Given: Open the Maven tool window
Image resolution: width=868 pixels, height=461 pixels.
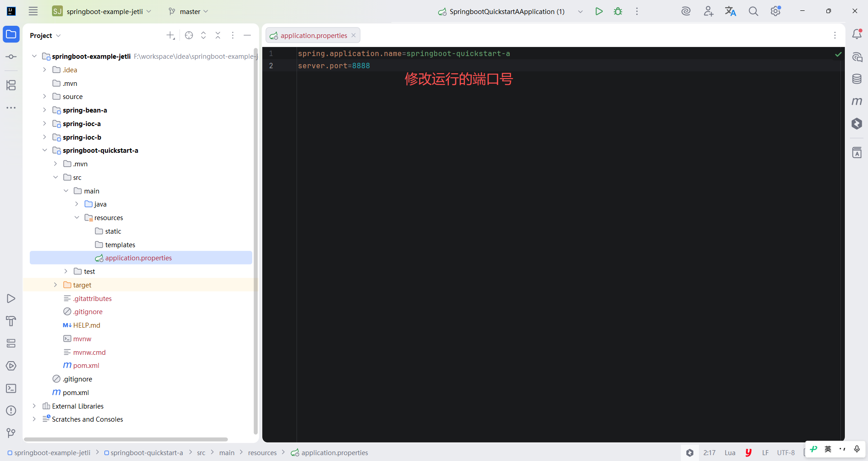Looking at the screenshot, I should [x=857, y=101].
